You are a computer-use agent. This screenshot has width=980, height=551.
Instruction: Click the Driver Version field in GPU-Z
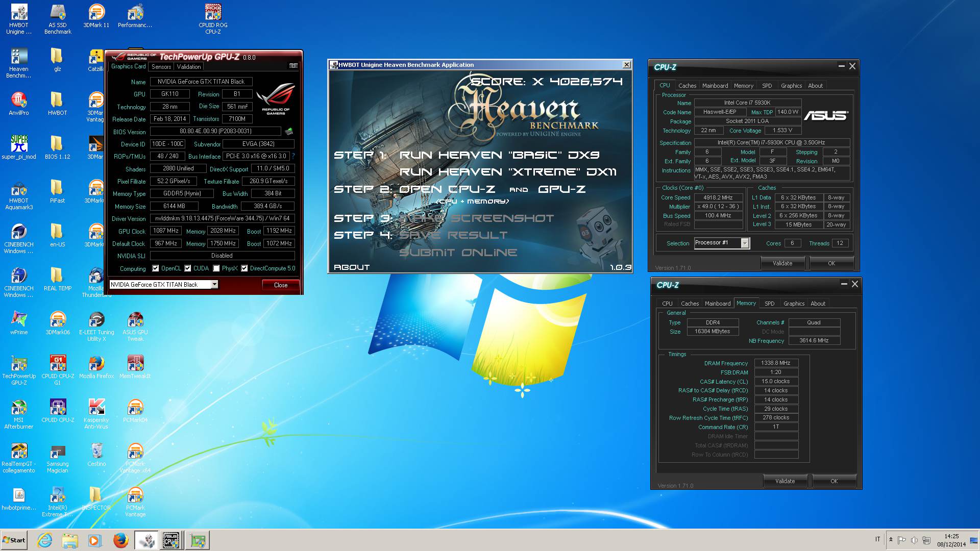[222, 218]
